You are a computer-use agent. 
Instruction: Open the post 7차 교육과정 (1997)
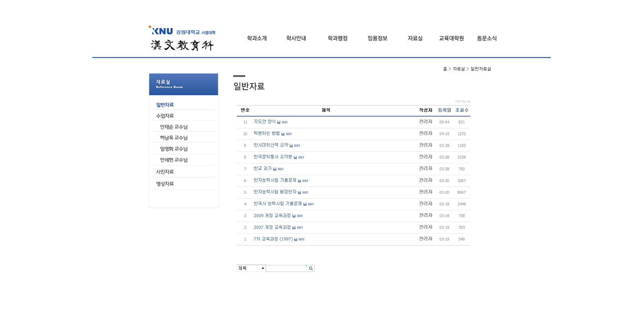coord(273,239)
